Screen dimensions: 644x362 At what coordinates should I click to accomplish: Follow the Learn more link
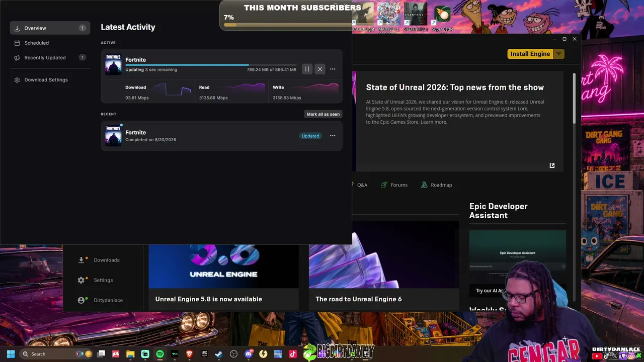(434, 122)
